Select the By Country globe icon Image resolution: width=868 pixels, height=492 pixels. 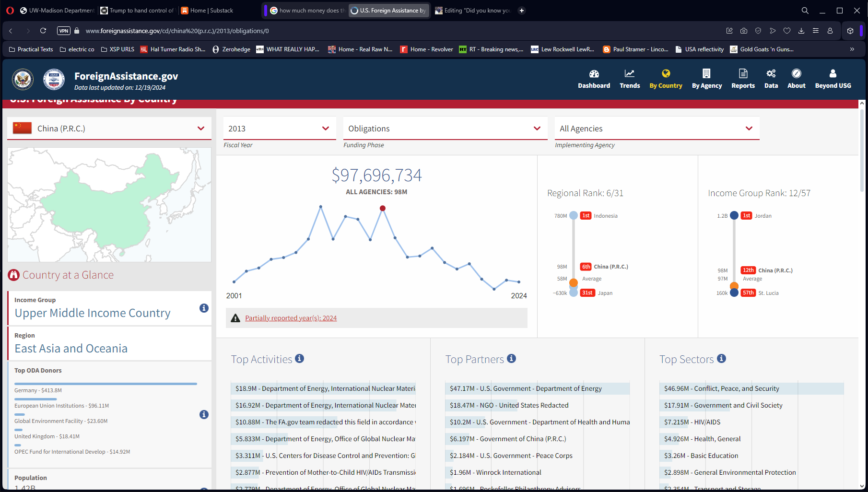[x=666, y=74]
